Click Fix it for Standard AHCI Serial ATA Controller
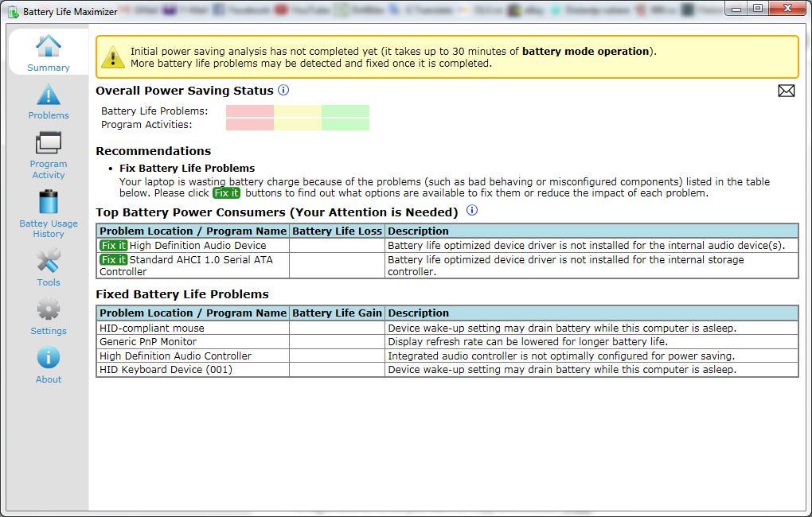The image size is (812, 517). click(x=113, y=259)
